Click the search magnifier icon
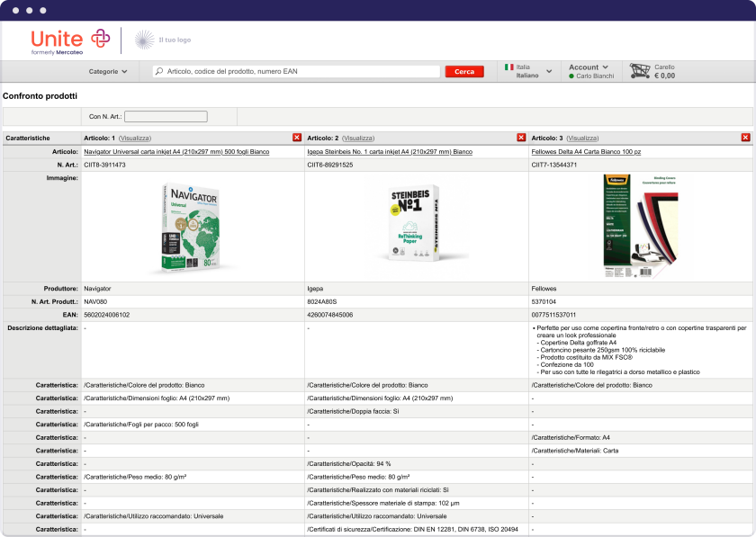This screenshot has height=537, width=756. [159, 71]
